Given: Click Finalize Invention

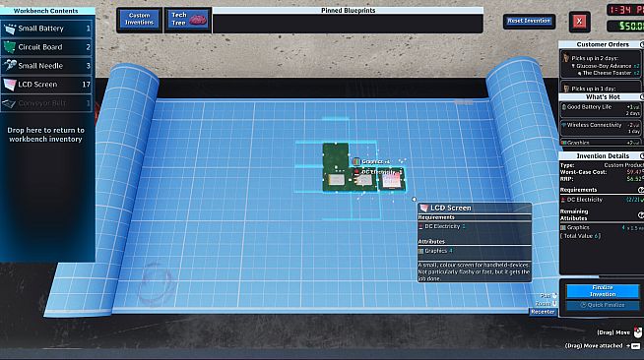Looking at the screenshot, I should tap(603, 291).
